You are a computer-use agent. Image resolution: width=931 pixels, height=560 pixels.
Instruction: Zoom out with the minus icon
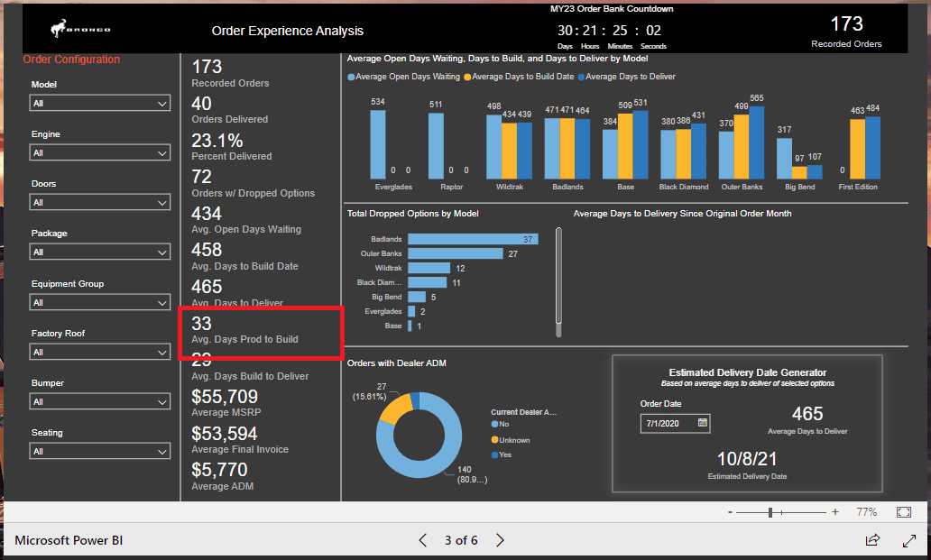click(x=730, y=512)
